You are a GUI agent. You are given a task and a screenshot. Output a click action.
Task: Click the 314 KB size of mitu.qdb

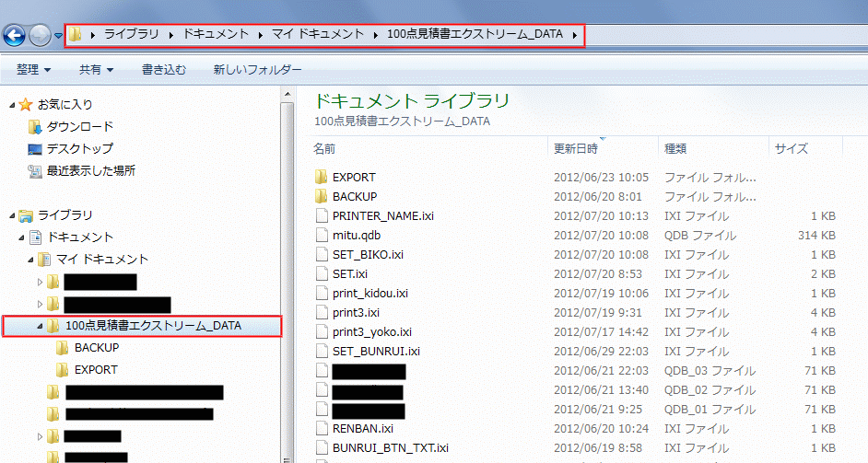click(x=816, y=236)
